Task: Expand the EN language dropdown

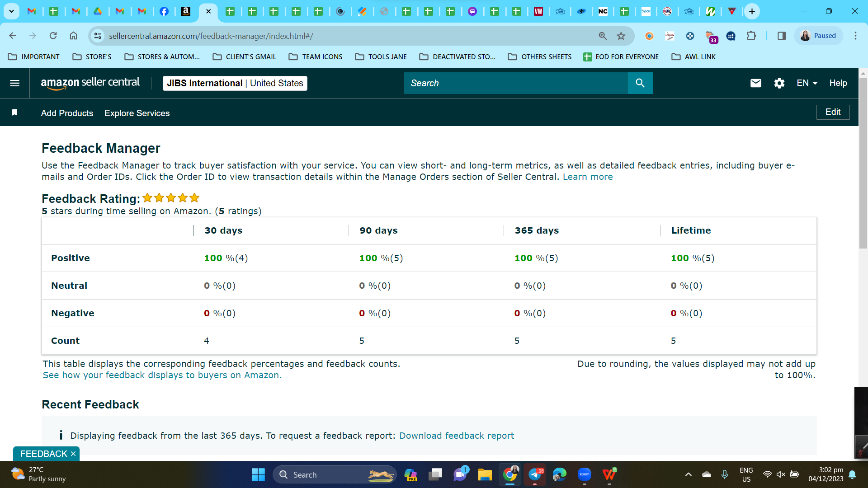Action: [x=807, y=83]
